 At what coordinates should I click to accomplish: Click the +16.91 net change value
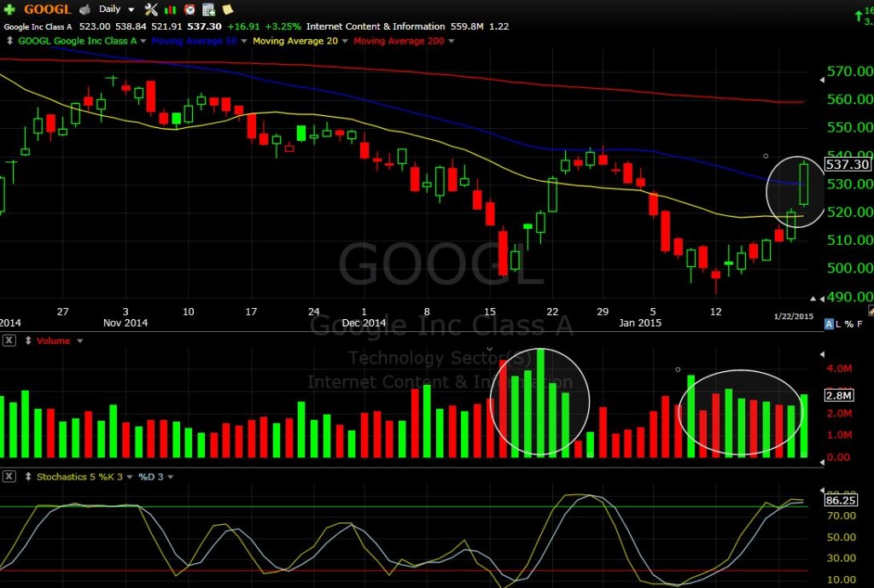point(243,26)
